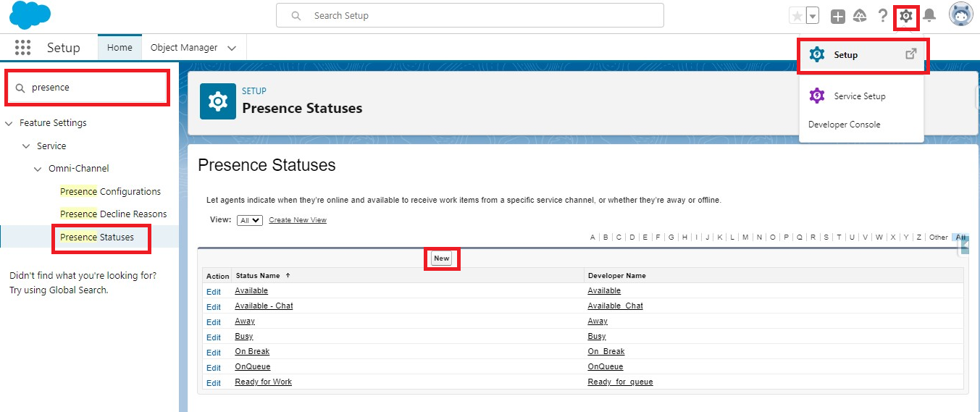Image resolution: width=980 pixels, height=412 pixels.
Task: Click the help question mark icon
Action: pos(882,16)
